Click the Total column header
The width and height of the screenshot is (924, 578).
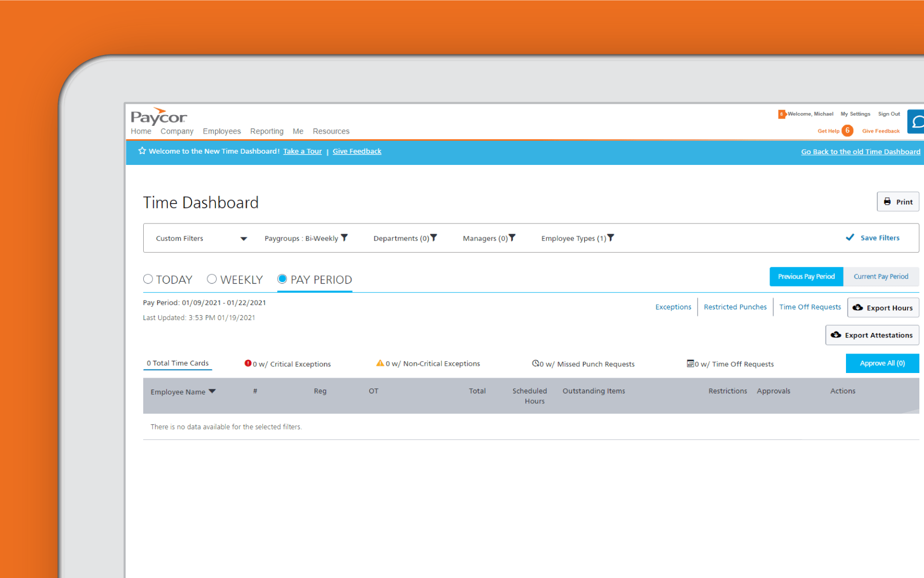477,391
